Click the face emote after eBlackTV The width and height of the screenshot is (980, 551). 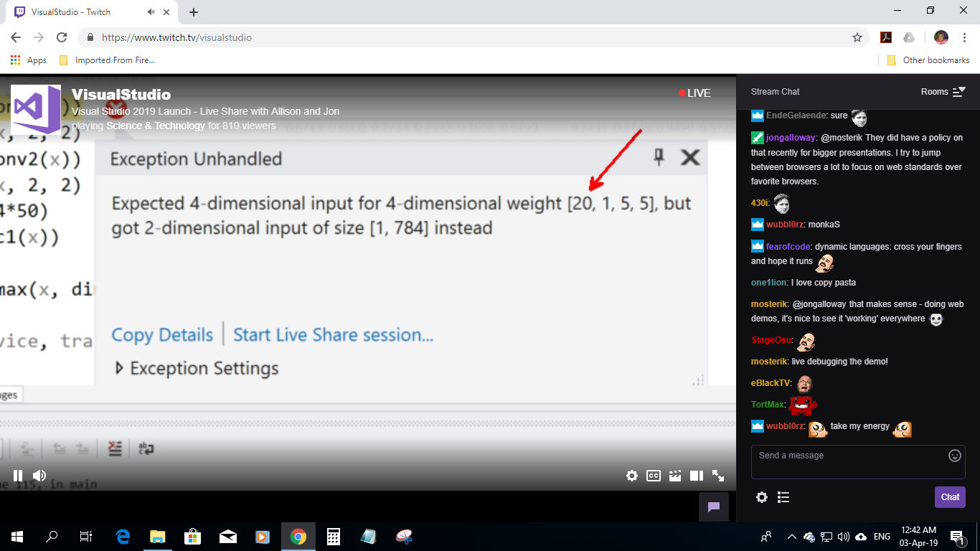coord(804,384)
